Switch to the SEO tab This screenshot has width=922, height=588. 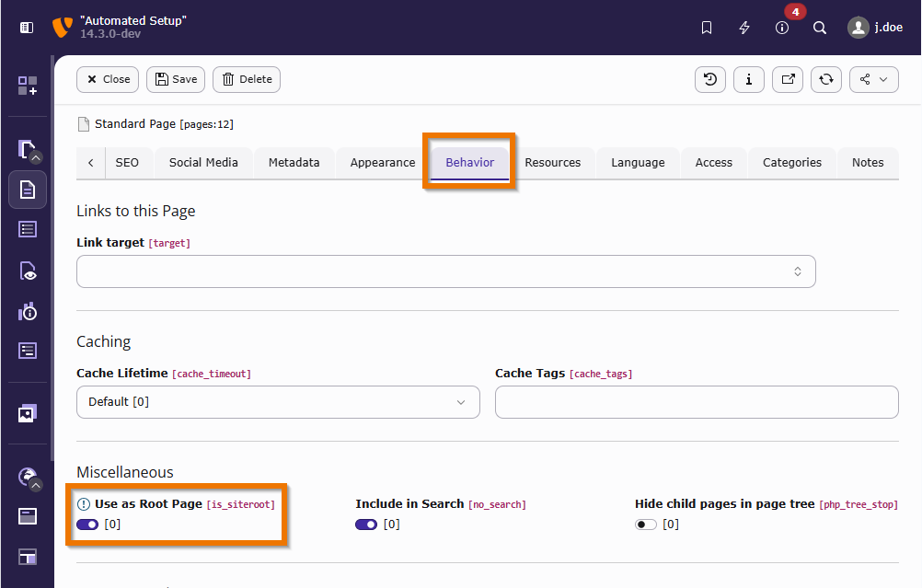pos(127,163)
